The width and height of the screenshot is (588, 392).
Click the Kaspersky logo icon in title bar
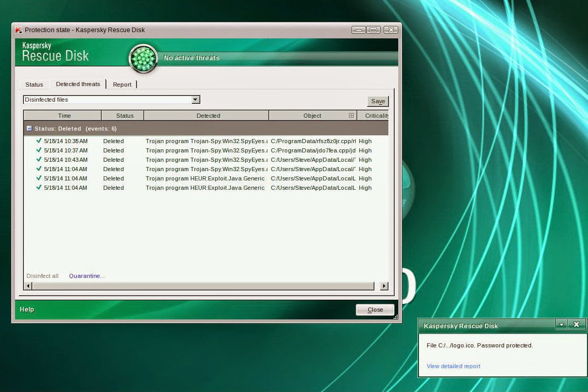19,30
